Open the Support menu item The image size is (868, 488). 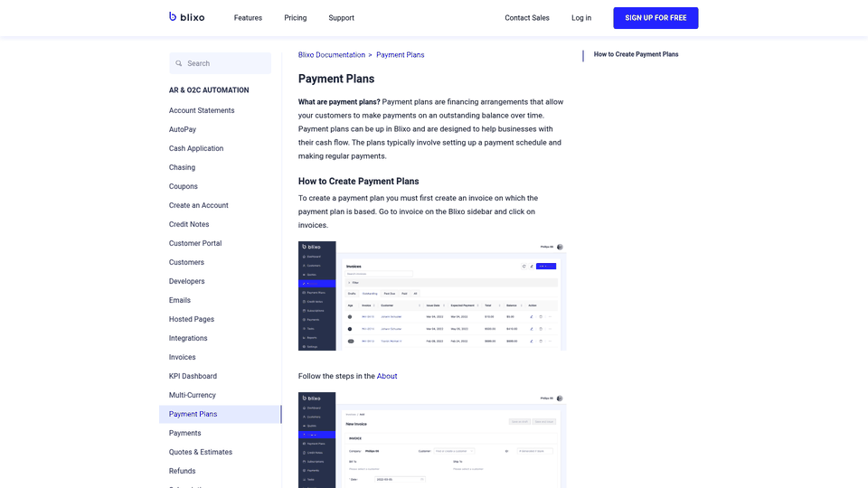pyautogui.click(x=341, y=18)
